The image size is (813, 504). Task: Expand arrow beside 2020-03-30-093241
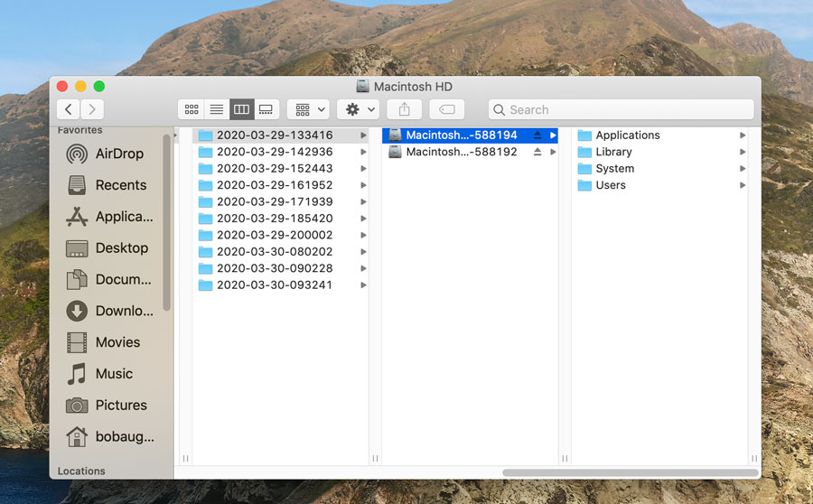[363, 285]
